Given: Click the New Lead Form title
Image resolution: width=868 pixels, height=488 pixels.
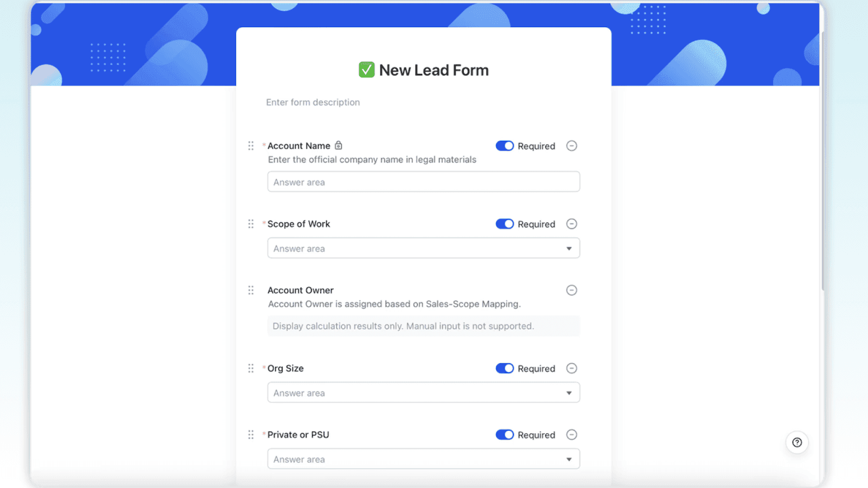Looking at the screenshot, I should point(434,69).
